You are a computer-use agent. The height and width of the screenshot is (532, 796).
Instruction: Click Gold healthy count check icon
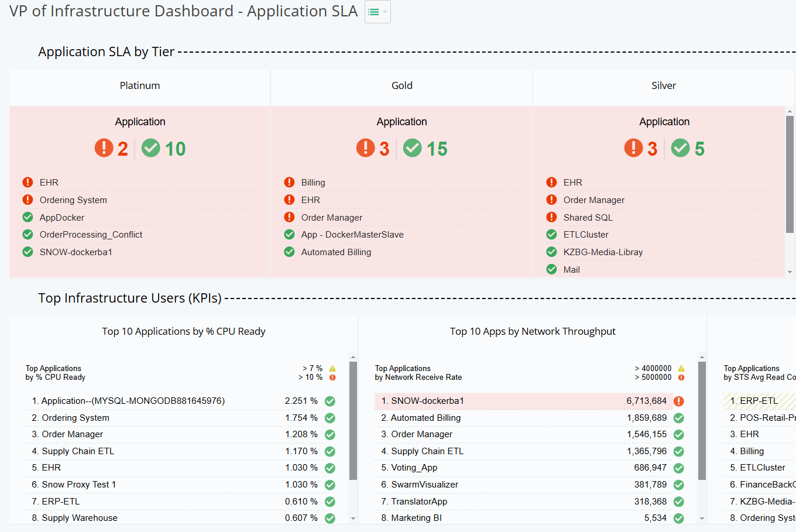[413, 148]
